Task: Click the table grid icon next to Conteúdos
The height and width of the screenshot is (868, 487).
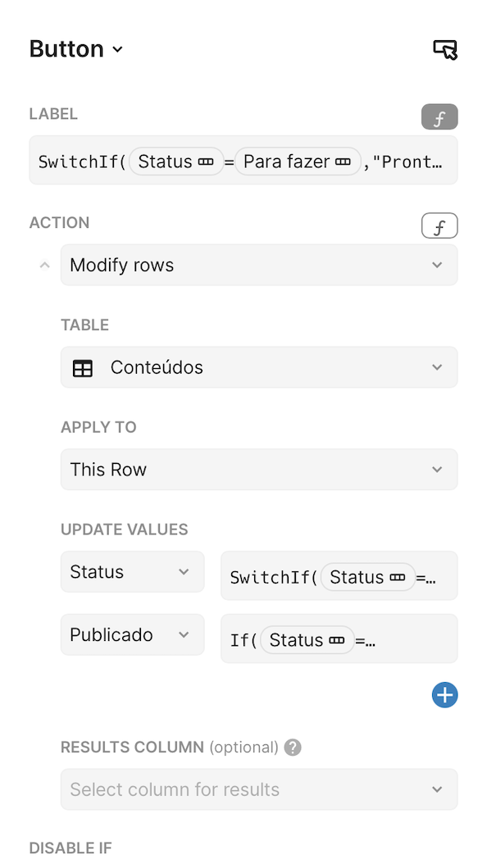Action: (82, 368)
